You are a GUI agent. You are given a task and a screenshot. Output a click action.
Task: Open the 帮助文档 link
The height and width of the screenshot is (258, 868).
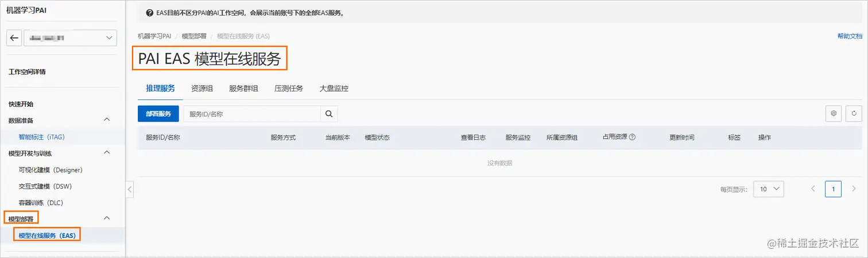[x=850, y=36]
